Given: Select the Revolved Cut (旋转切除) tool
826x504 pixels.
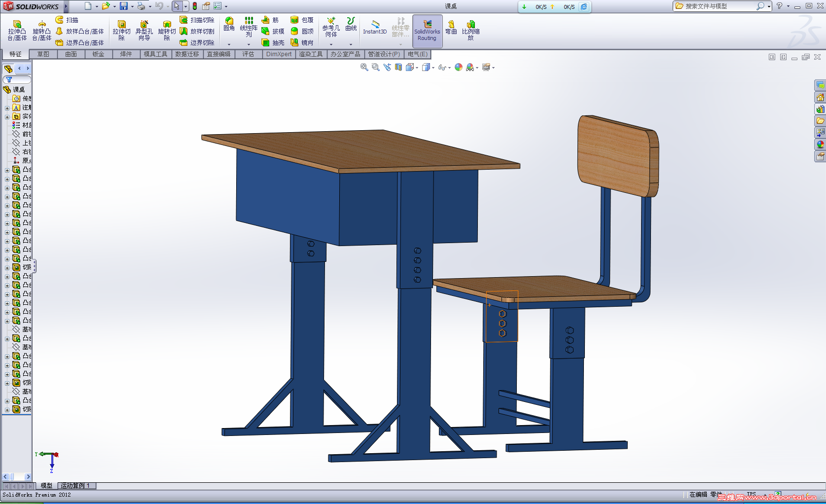Looking at the screenshot, I should click(167, 31).
